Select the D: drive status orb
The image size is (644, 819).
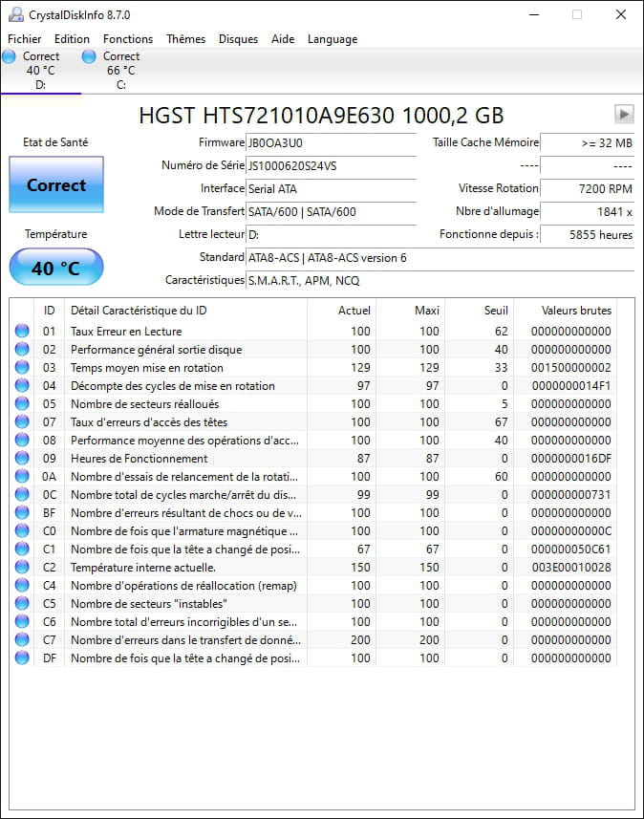click(x=10, y=57)
